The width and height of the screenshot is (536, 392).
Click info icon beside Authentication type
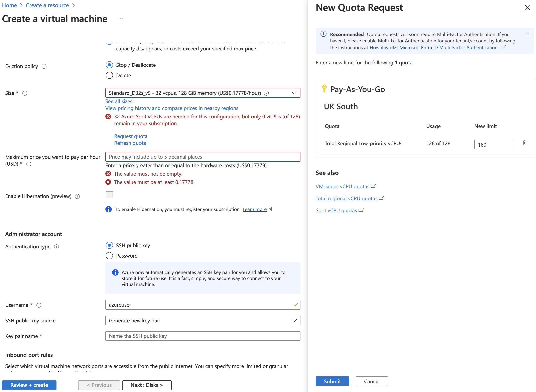(x=56, y=247)
